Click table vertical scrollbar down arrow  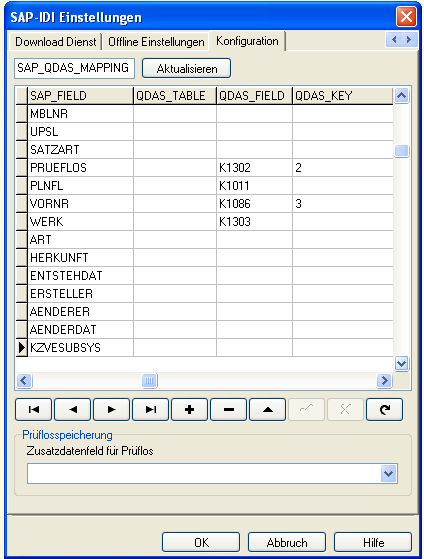pyautogui.click(x=402, y=364)
